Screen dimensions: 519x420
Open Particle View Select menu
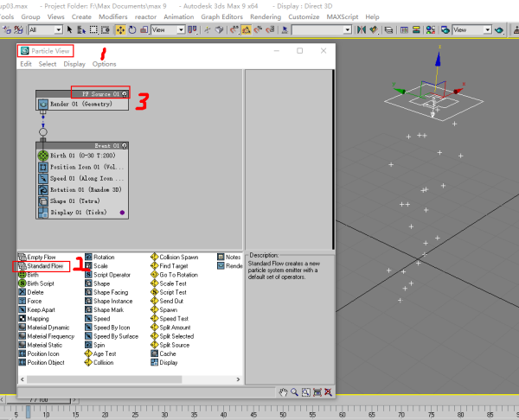click(48, 64)
